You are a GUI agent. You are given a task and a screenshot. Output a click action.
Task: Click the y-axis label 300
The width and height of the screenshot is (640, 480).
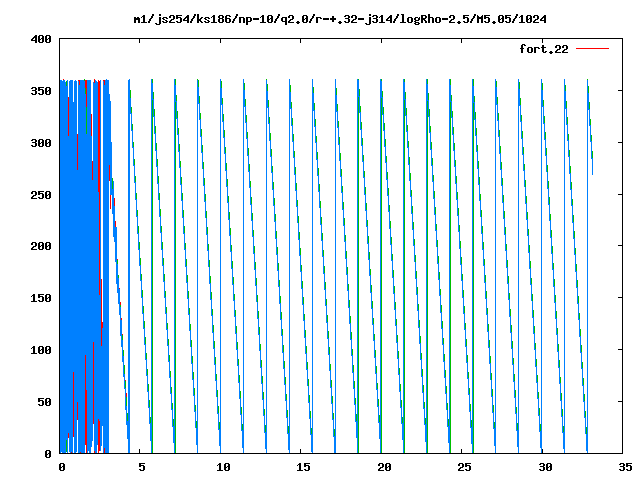coord(41,143)
